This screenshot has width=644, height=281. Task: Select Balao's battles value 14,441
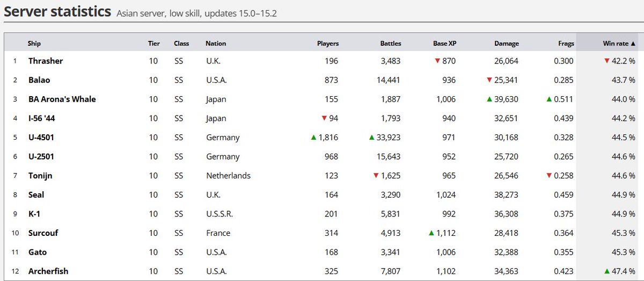click(x=388, y=80)
